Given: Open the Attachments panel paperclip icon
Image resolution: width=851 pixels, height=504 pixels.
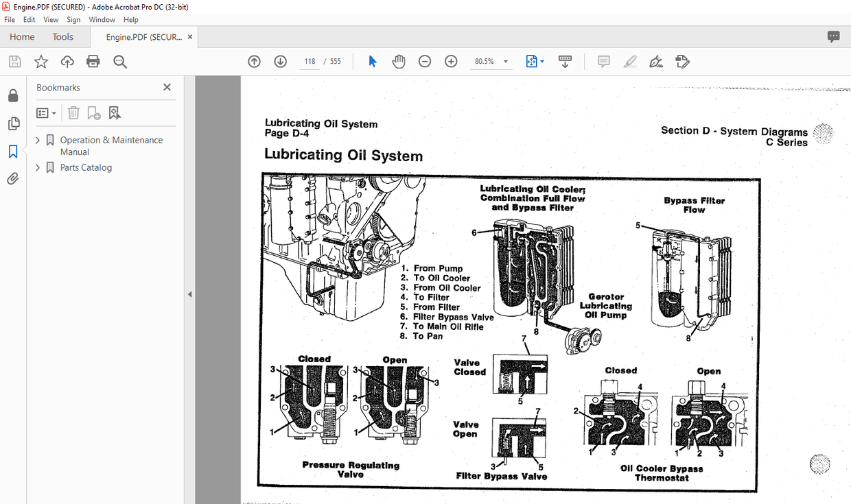Looking at the screenshot, I should click(12, 178).
